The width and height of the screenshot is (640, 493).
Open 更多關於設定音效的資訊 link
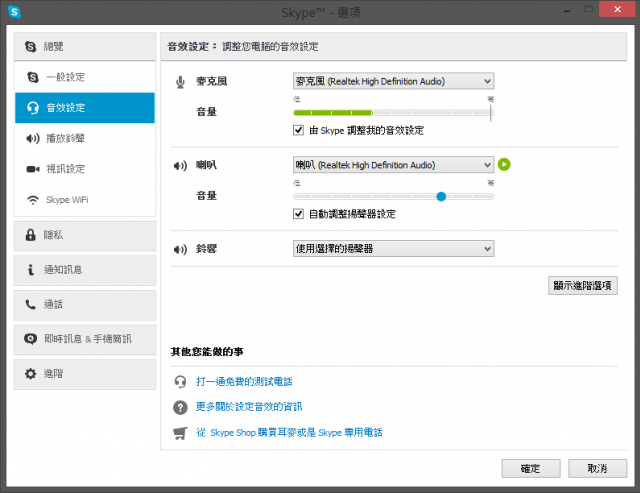[249, 407]
